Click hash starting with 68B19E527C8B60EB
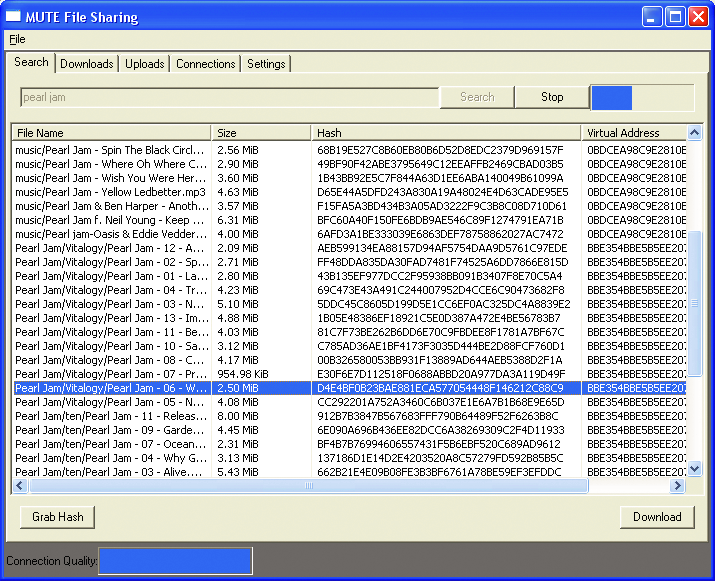This screenshot has height=581, width=715. (x=440, y=150)
